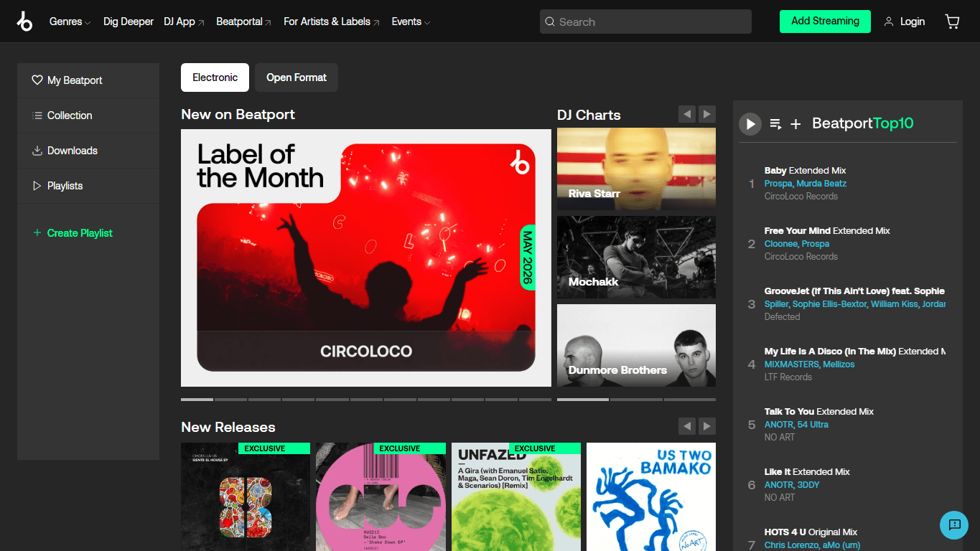Click the Collection list icon
Image resolution: width=980 pixels, height=551 pixels.
[x=37, y=116]
